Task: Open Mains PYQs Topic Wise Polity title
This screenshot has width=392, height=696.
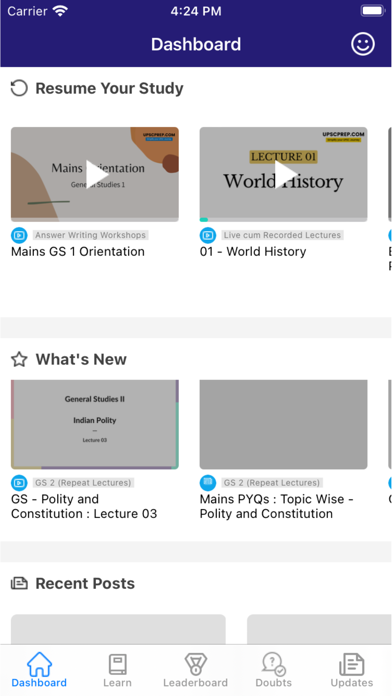Action: pyautogui.click(x=277, y=506)
